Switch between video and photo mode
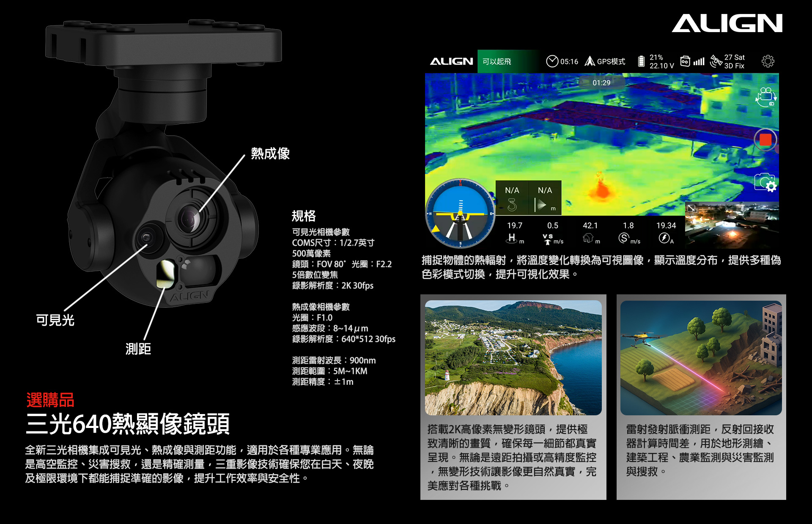812x524 pixels. (x=766, y=97)
